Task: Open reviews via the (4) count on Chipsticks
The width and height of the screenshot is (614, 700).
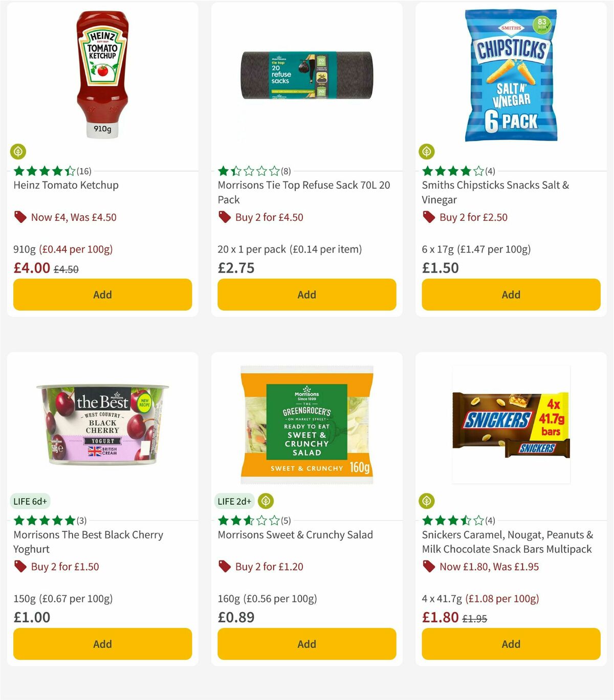Action: (490, 171)
